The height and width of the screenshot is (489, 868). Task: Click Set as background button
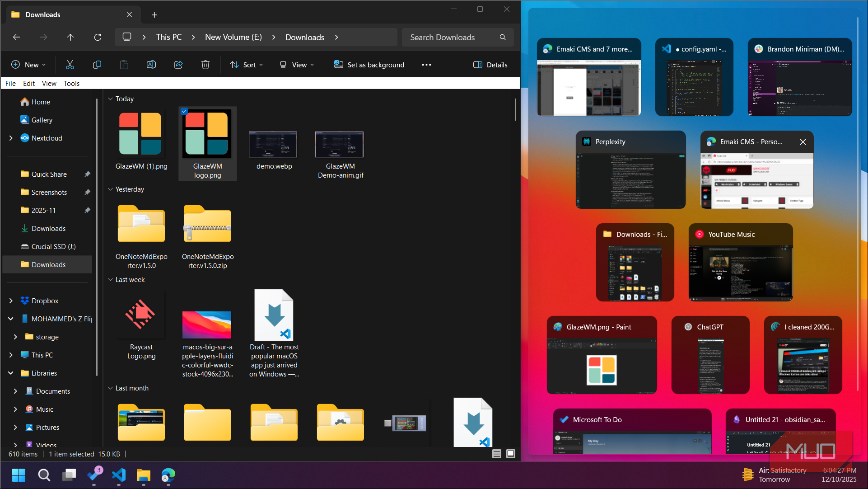tap(369, 65)
